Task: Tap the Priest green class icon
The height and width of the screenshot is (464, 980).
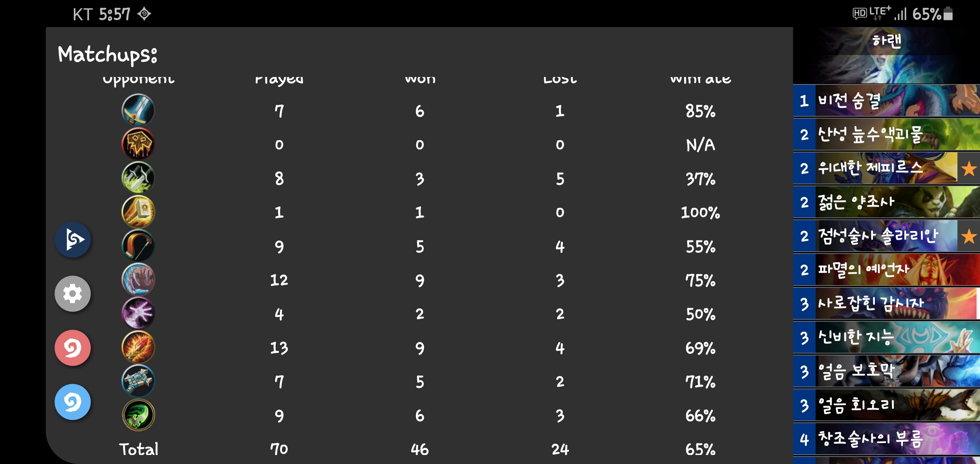Action: pyautogui.click(x=138, y=415)
